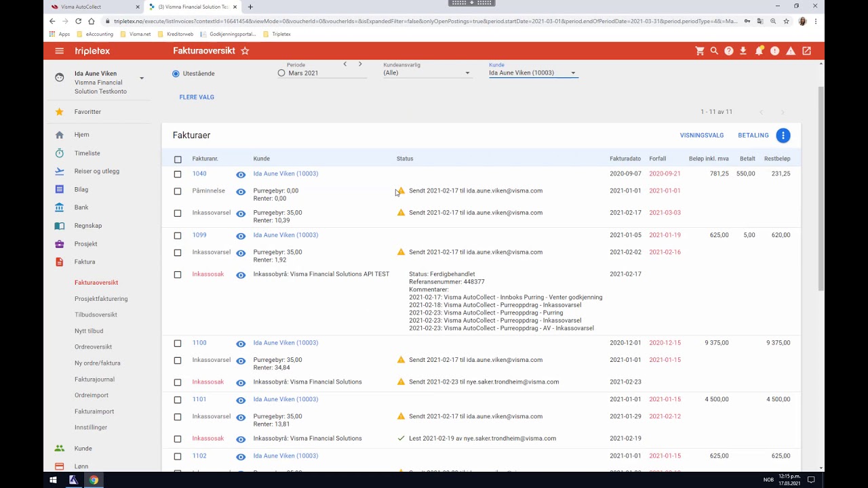Tick checkbox for invoice 1040
The image size is (868, 488).
[178, 174]
